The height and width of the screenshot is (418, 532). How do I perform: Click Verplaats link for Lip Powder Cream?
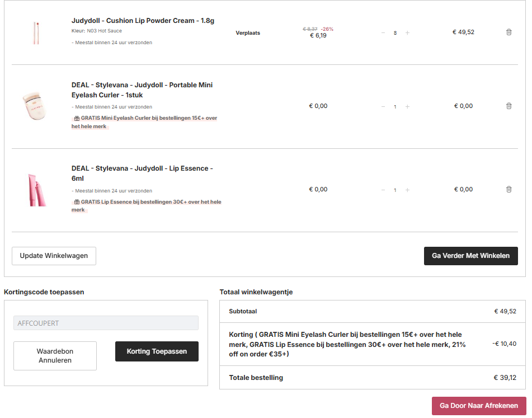[248, 33]
